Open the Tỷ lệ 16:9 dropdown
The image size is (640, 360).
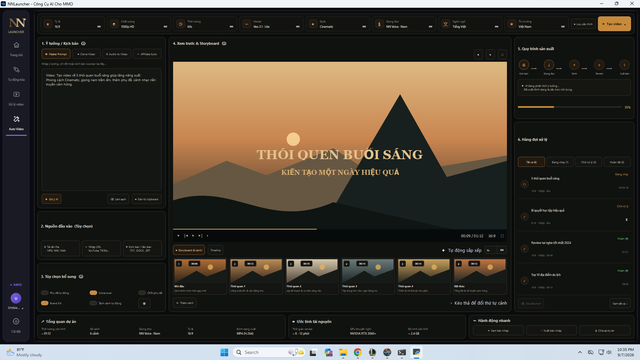tap(73, 24)
